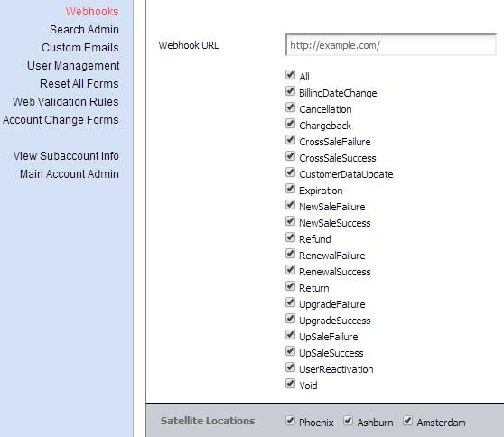Click the Webhook URL label

coord(189,45)
